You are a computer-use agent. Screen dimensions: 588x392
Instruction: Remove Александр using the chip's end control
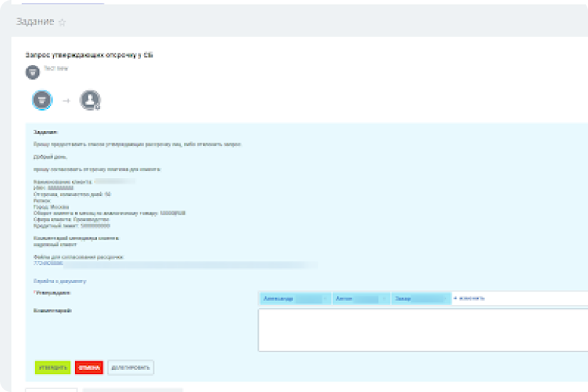coord(325,299)
